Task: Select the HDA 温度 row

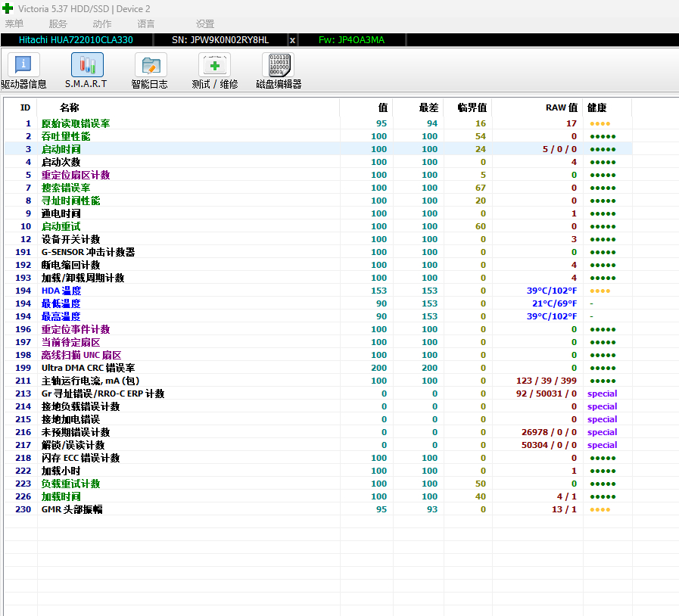Action: tap(318, 291)
